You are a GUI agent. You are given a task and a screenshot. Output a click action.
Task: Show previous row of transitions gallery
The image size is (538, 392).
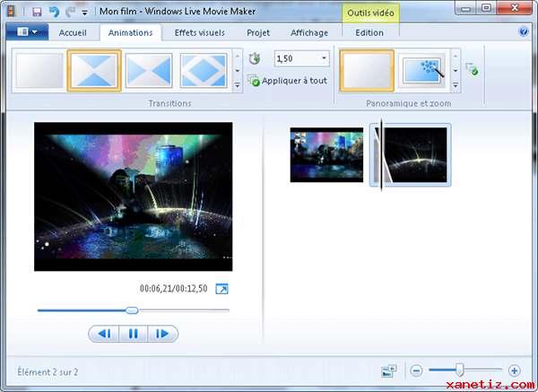click(x=237, y=56)
